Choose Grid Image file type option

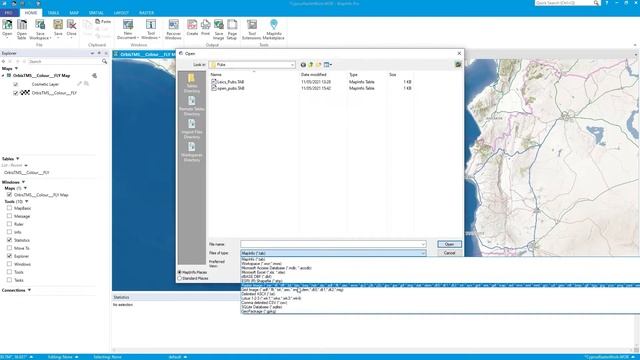[292, 290]
